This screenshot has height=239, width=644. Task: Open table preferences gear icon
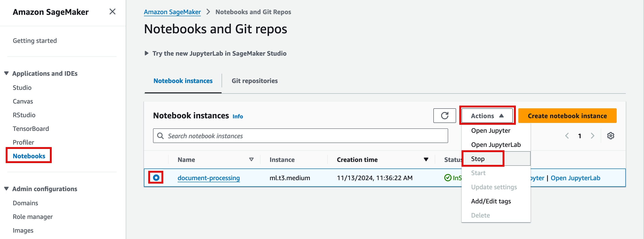pos(611,136)
